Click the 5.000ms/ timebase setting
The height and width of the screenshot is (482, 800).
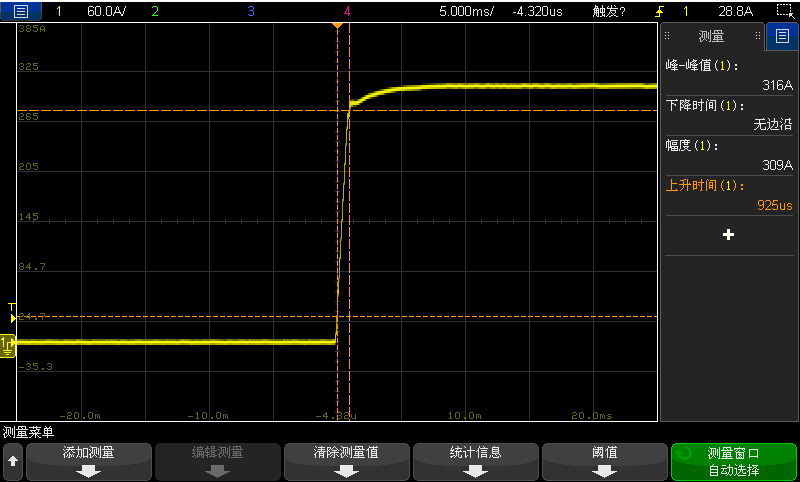467,12
